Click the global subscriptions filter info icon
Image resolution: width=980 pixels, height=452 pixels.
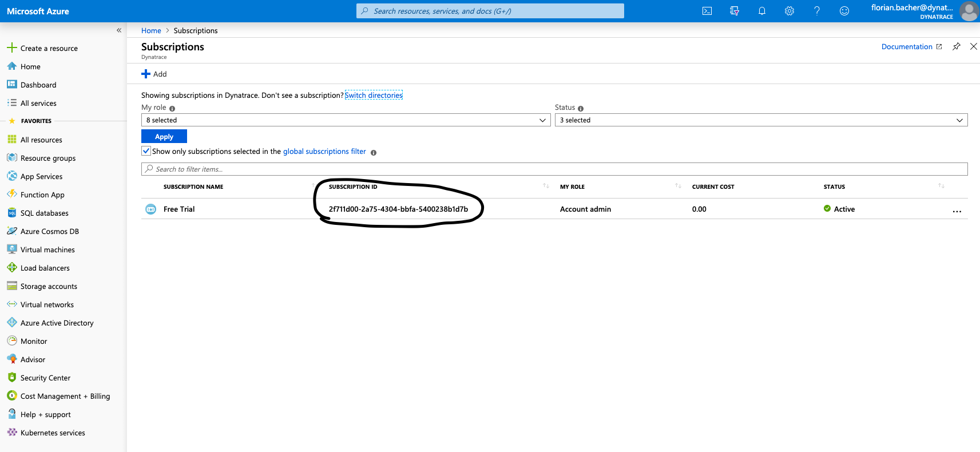374,153
